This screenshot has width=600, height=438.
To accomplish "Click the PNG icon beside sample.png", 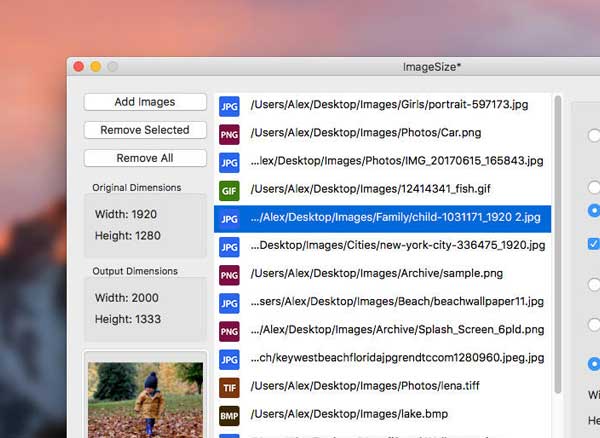I will 229,275.
